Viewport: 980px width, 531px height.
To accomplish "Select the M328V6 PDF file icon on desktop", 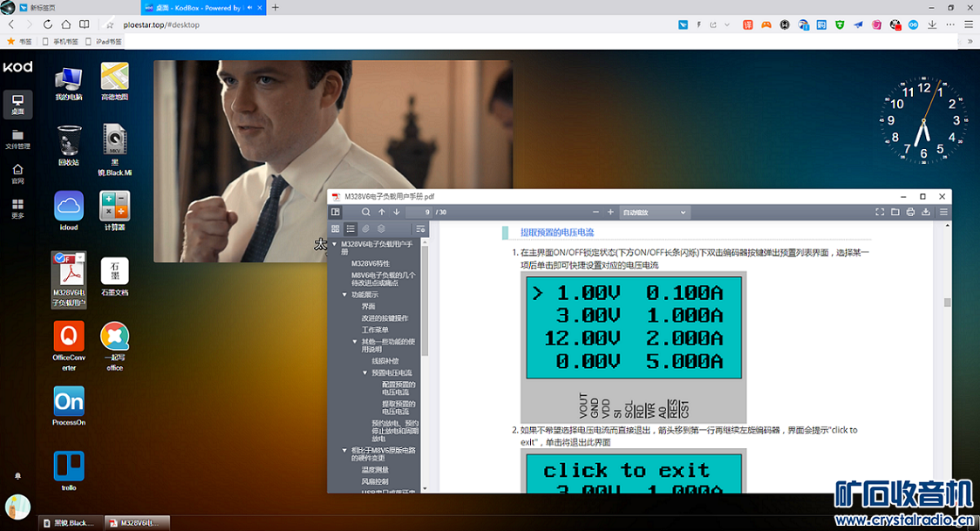I will [69, 280].
